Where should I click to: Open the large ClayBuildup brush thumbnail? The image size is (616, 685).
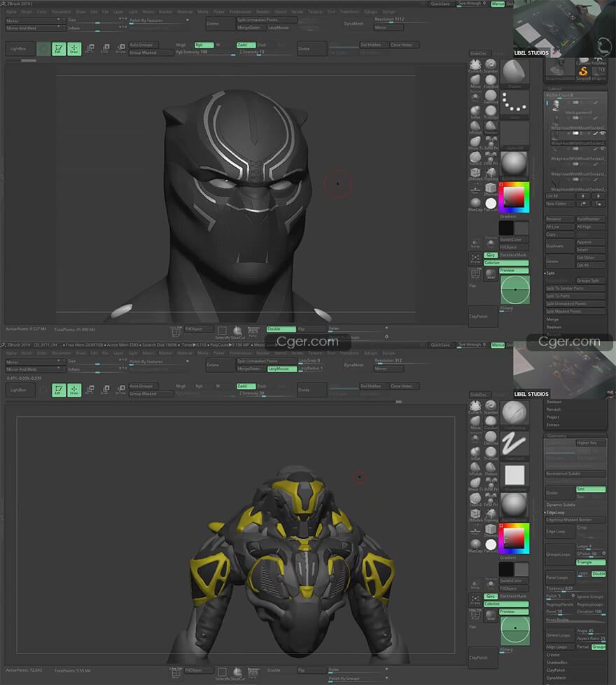tap(515, 413)
